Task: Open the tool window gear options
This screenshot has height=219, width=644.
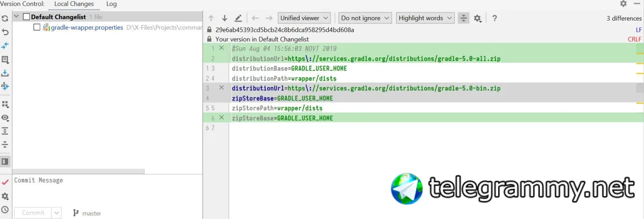Action: pyautogui.click(x=623, y=4)
